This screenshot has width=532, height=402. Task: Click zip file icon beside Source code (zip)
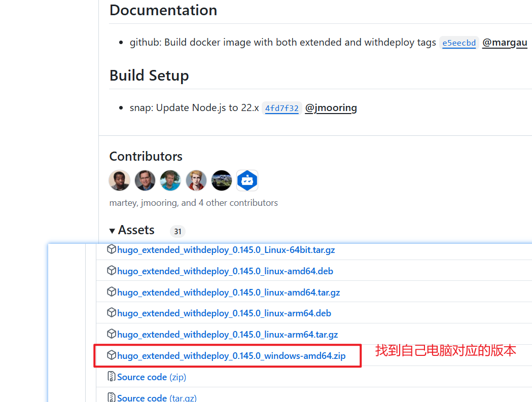pyautogui.click(x=112, y=377)
